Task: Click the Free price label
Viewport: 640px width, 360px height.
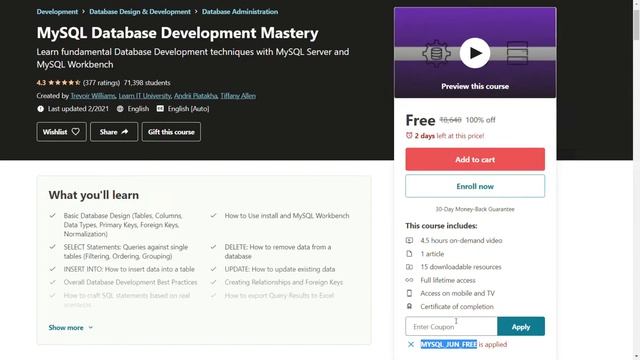Action: [x=420, y=120]
